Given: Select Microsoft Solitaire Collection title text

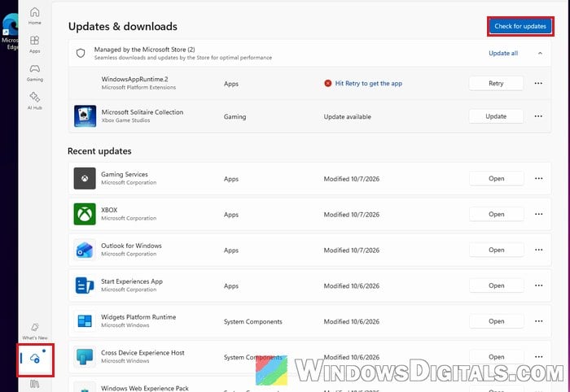Looking at the screenshot, I should (142, 111).
